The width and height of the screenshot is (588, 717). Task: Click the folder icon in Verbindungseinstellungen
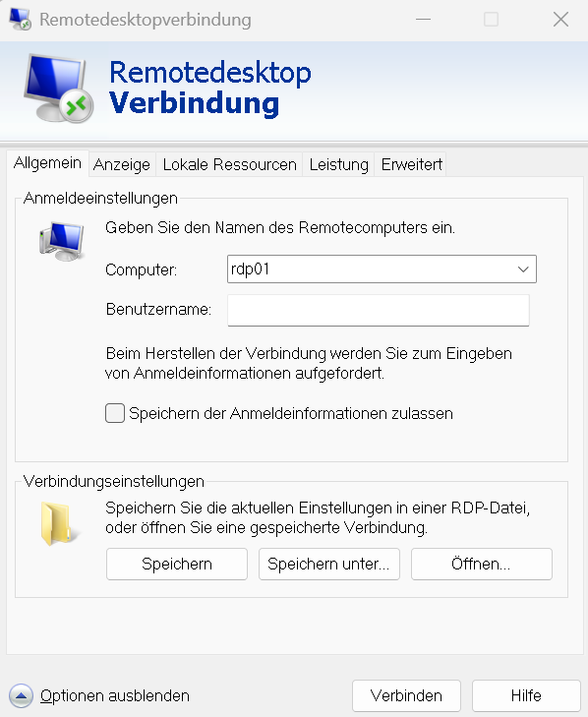pyautogui.click(x=59, y=523)
